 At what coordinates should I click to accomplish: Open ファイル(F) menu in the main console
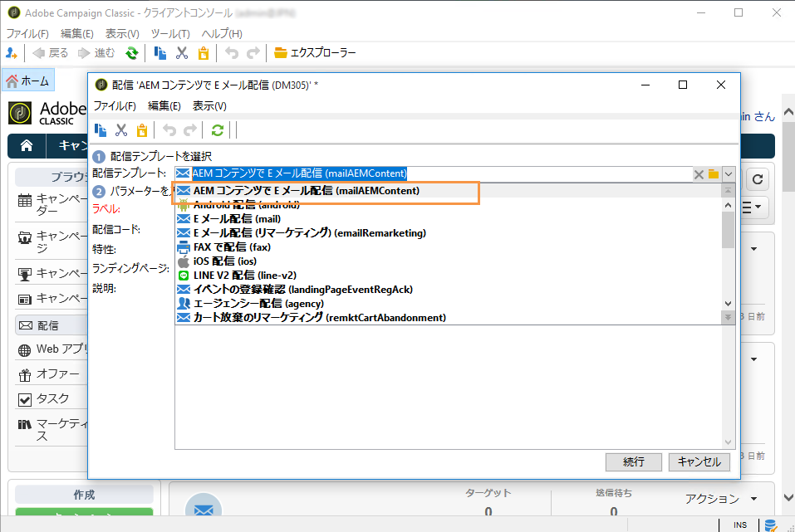pos(27,33)
